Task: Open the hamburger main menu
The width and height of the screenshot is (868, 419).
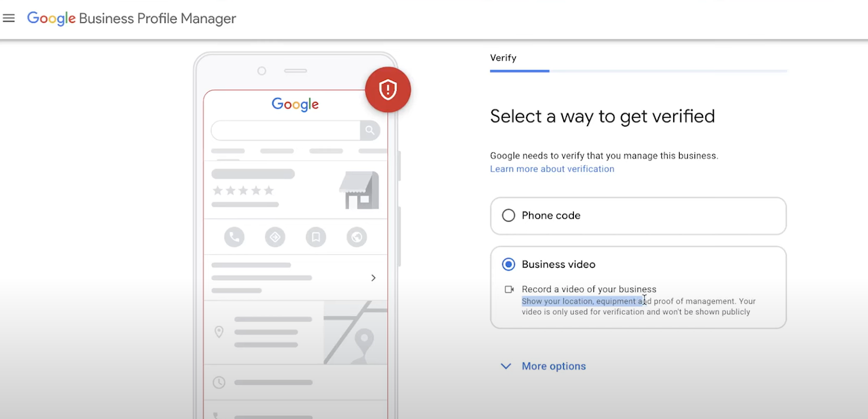Action: pos(9,18)
